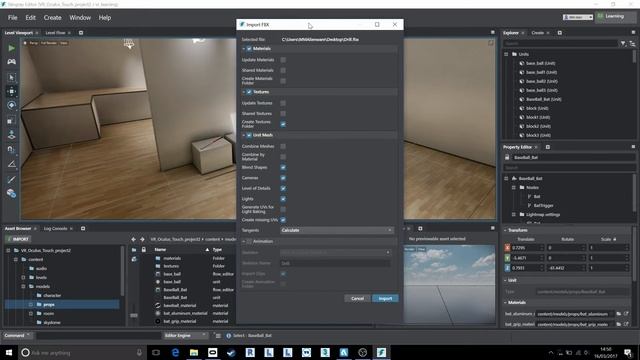
Task: Select Baseball_Bat (Unit) in Explorer
Action: pos(543,99)
